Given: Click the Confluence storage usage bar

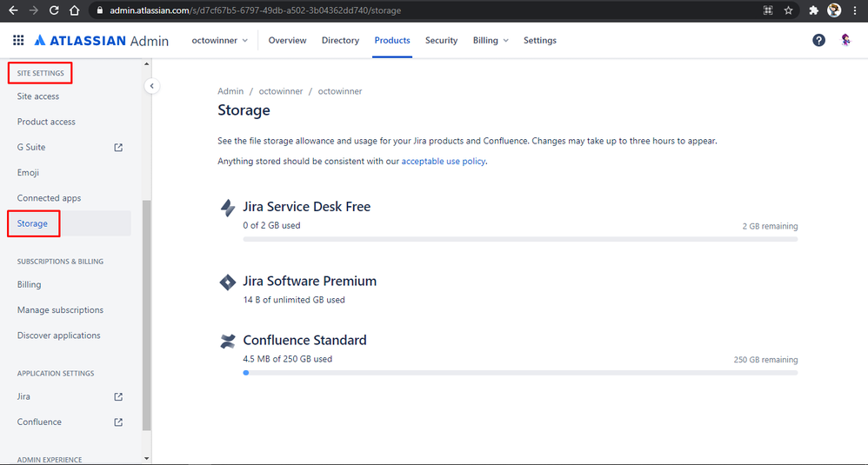Looking at the screenshot, I should [520, 373].
